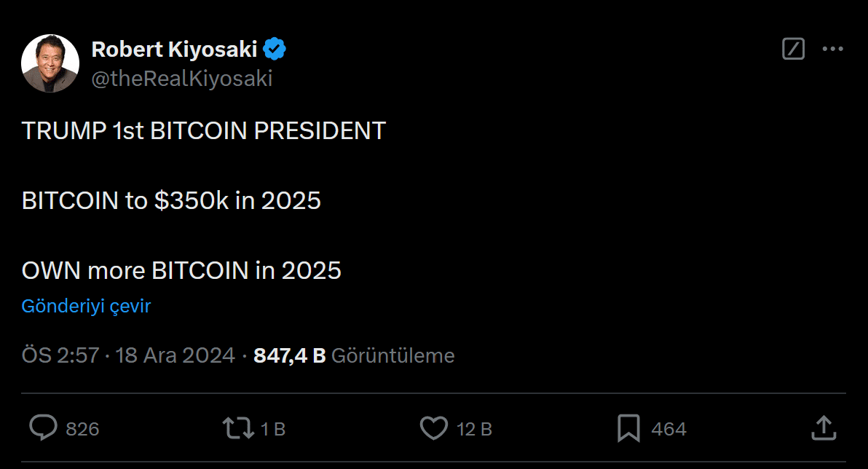Click the 847,4 B Görüntüleme view count
This screenshot has height=469, width=868.
[x=354, y=355]
